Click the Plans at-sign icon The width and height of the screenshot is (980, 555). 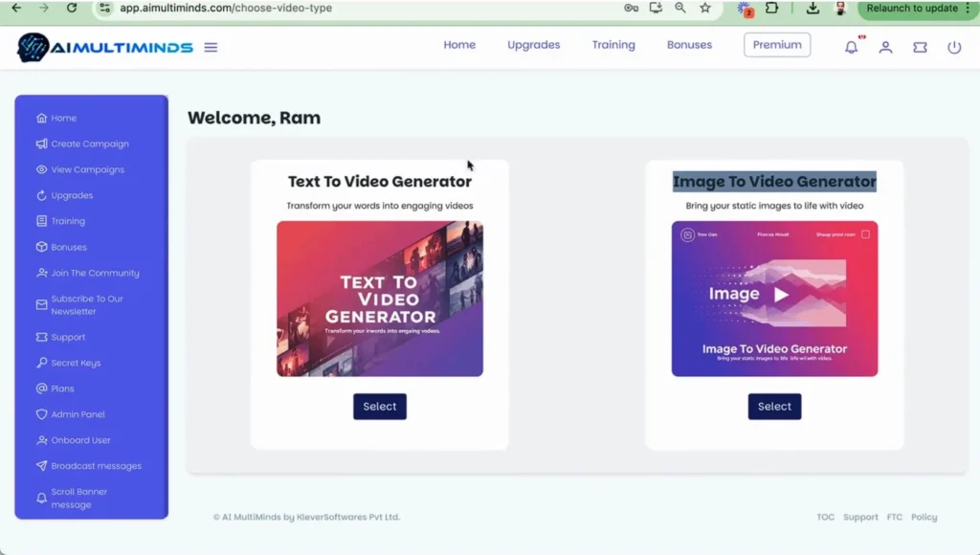coord(41,388)
